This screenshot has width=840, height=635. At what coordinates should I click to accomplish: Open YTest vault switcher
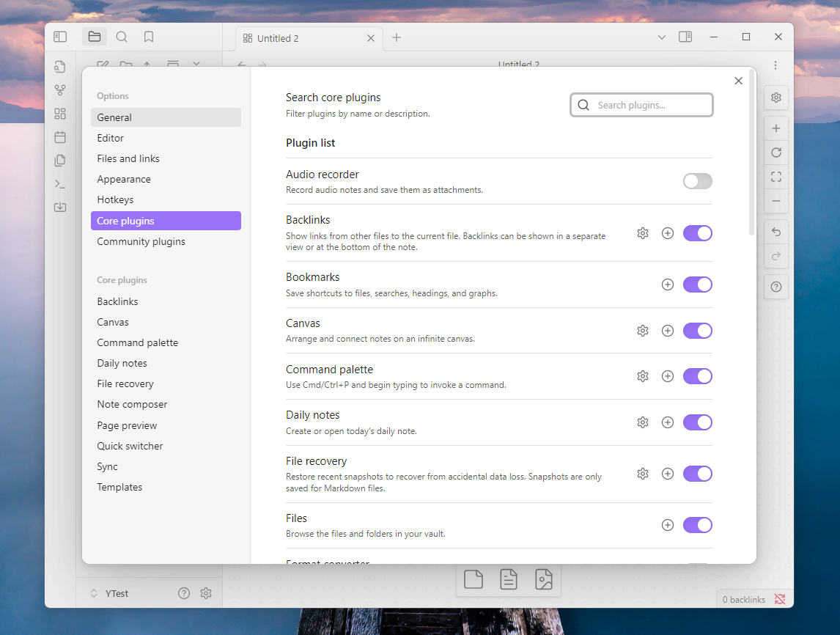110,593
